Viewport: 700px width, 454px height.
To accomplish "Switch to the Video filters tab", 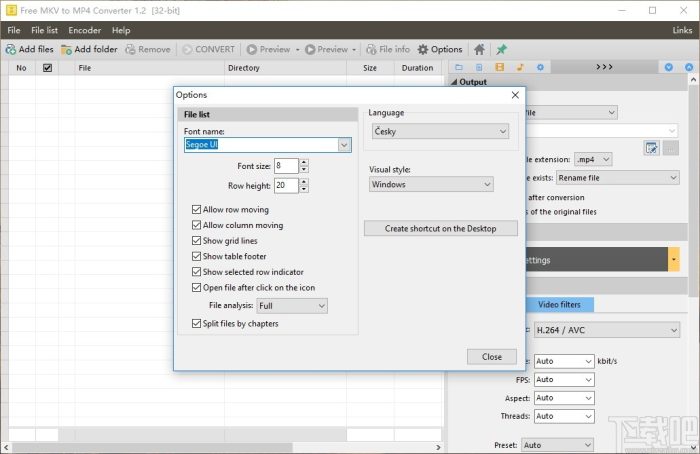I will pos(559,304).
